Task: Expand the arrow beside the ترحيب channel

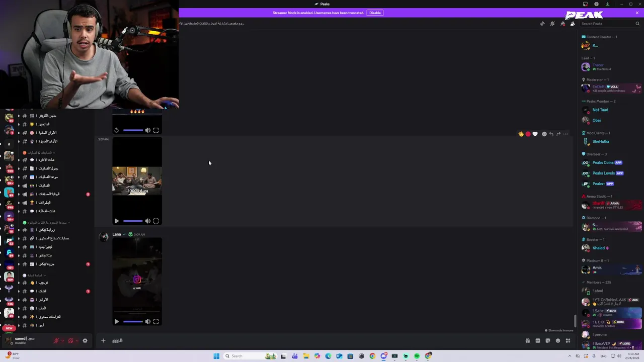Action: pos(19,283)
